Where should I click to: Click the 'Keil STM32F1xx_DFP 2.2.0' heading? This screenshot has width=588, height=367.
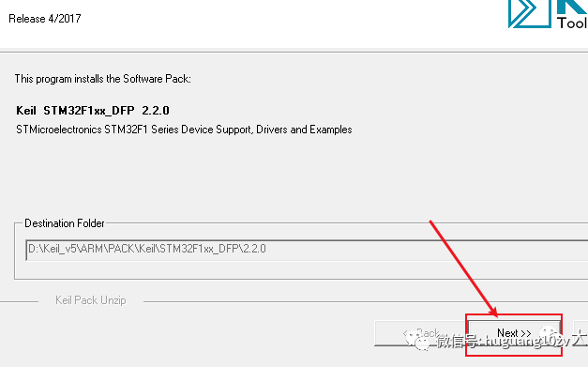coord(93,111)
